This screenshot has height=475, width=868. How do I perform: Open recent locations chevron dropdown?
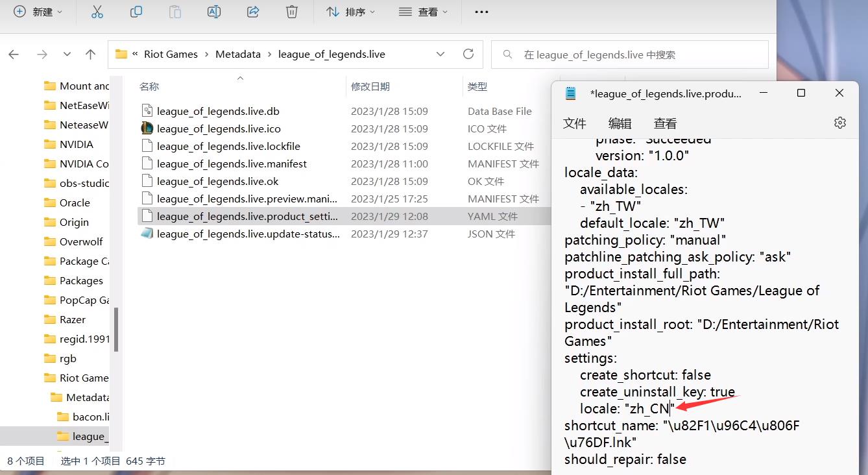coord(67,55)
